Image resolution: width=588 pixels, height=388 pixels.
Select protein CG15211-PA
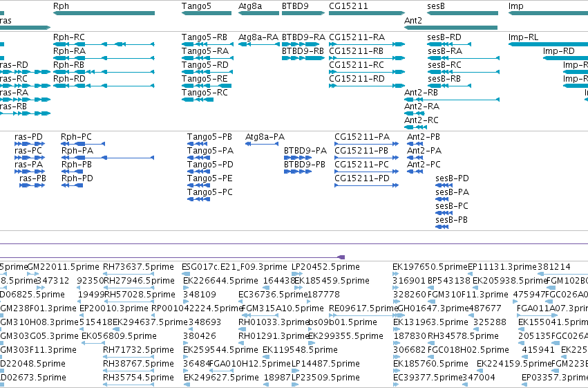click(367, 144)
